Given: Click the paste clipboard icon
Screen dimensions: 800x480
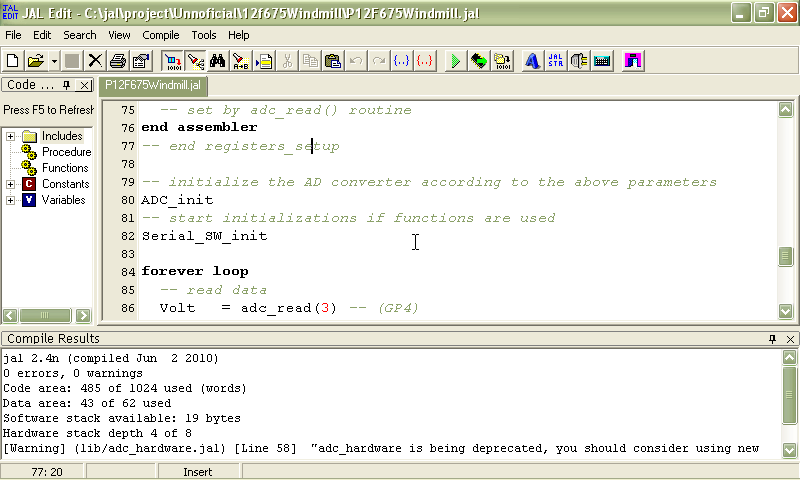Looking at the screenshot, I should (x=333, y=61).
